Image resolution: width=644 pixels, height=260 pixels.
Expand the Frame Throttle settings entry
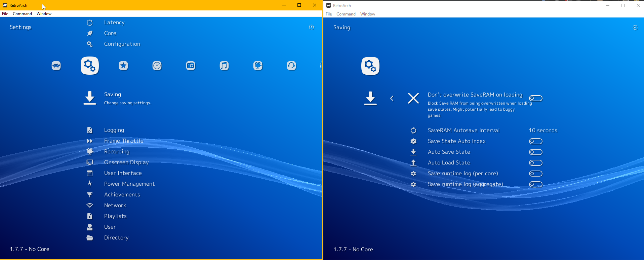[x=124, y=141]
